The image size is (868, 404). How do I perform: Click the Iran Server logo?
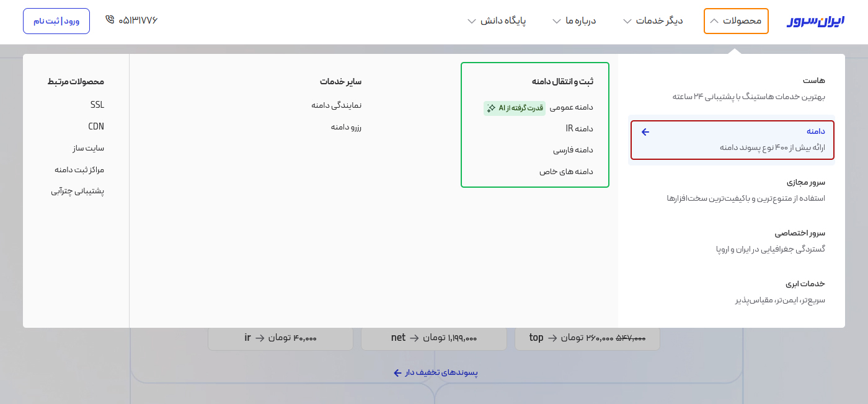pos(815,21)
